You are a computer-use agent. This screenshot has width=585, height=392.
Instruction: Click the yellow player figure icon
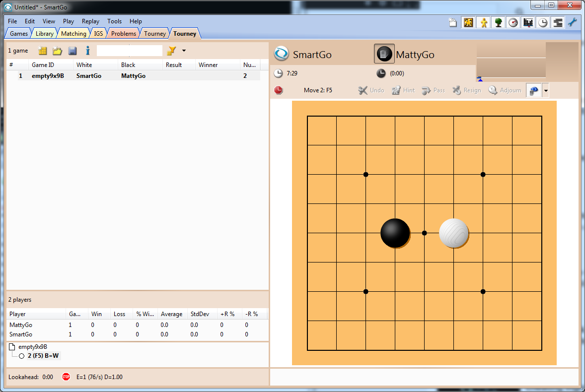484,23
